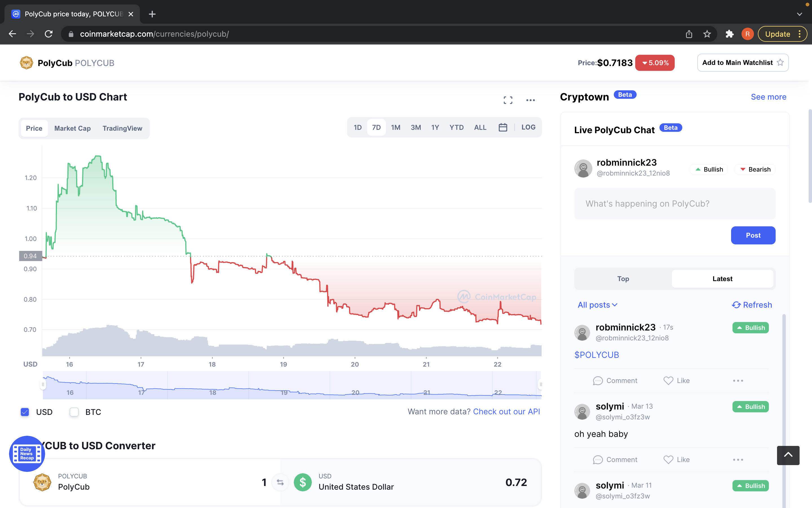This screenshot has width=812, height=508.
Task: Open the Daily News Recap bubble
Action: 27,454
